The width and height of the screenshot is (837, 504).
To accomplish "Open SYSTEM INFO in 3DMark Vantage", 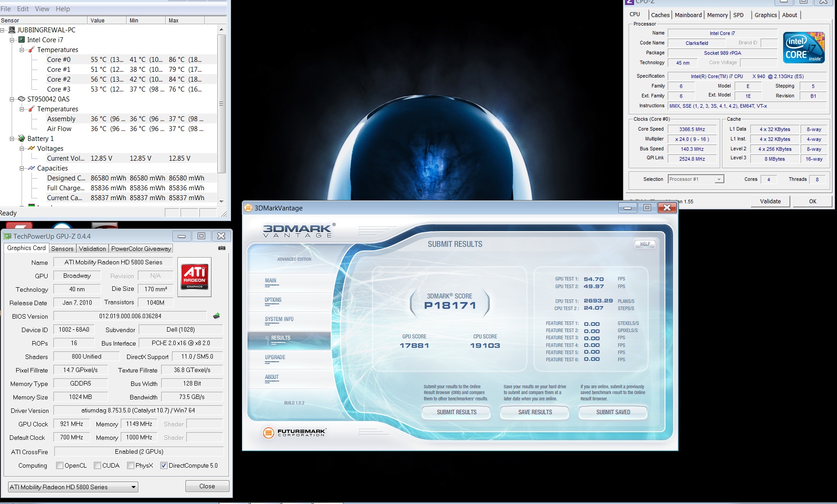I will [x=279, y=320].
